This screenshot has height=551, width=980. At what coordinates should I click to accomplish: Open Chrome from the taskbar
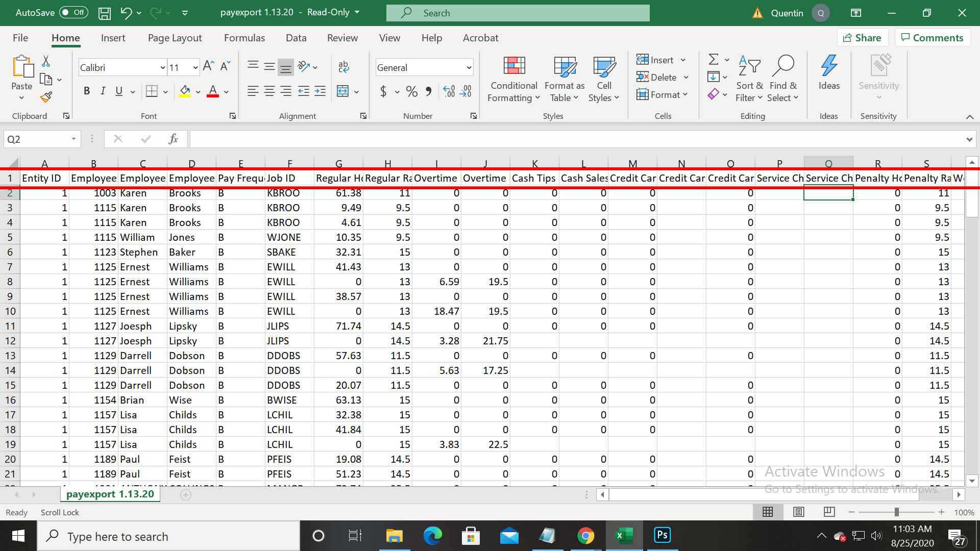(585, 536)
